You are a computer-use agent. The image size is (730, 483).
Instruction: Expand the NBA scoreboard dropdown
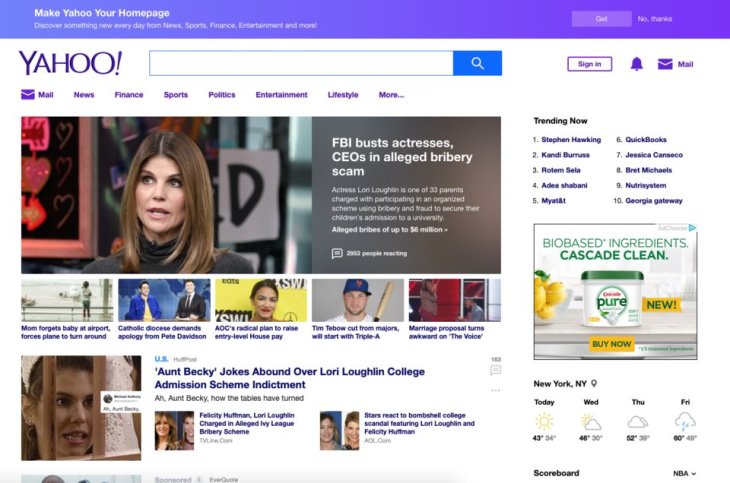(685, 473)
